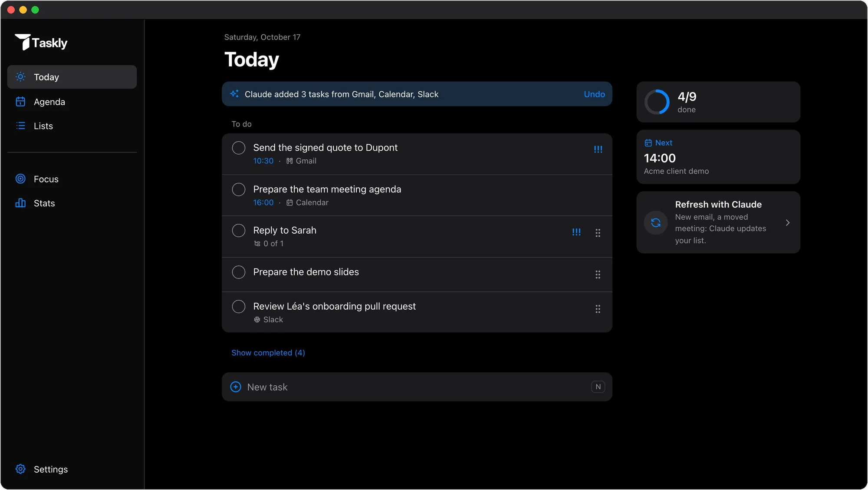Click the Calendar source icon on agenda task
The image size is (868, 490).
(289, 202)
